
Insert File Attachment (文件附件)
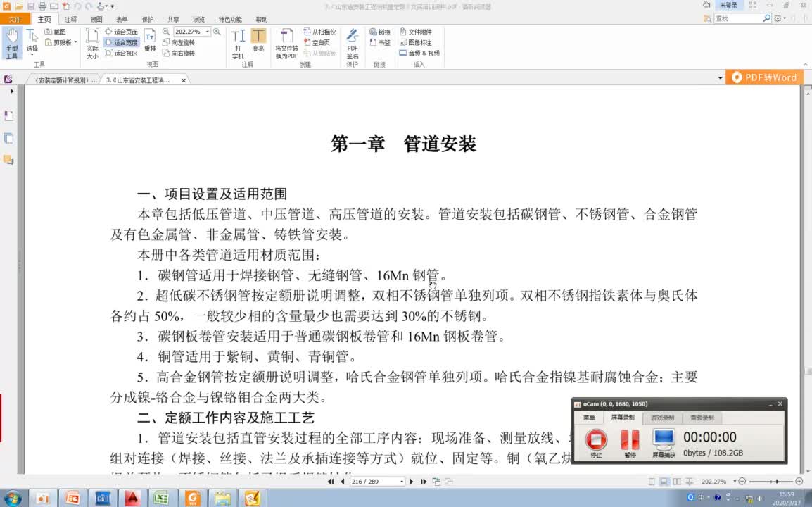click(x=415, y=32)
